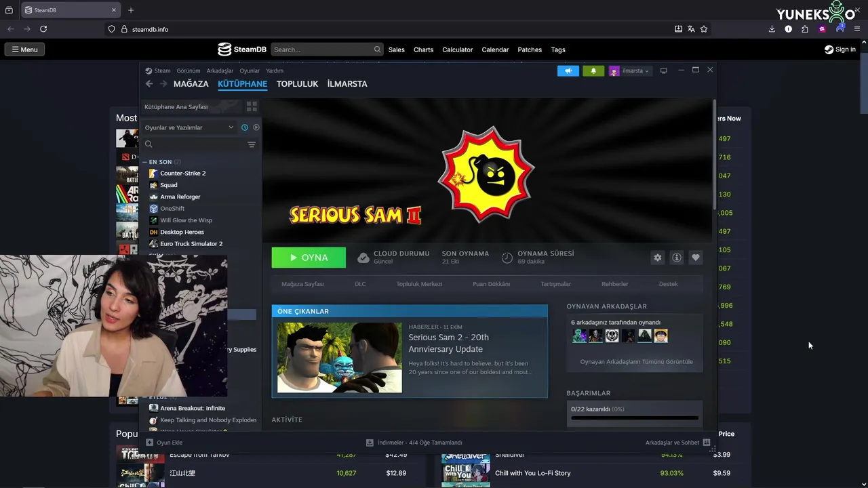
Task: Click Steam library vertical scrollbar
Action: [x=715, y=156]
